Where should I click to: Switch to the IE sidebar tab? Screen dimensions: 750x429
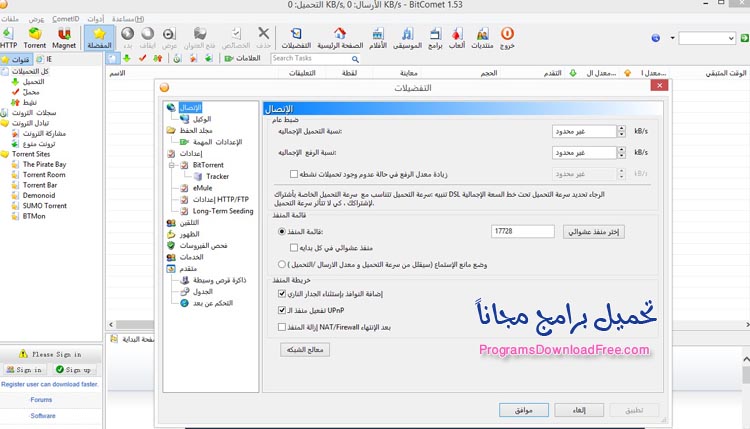pos(44,59)
